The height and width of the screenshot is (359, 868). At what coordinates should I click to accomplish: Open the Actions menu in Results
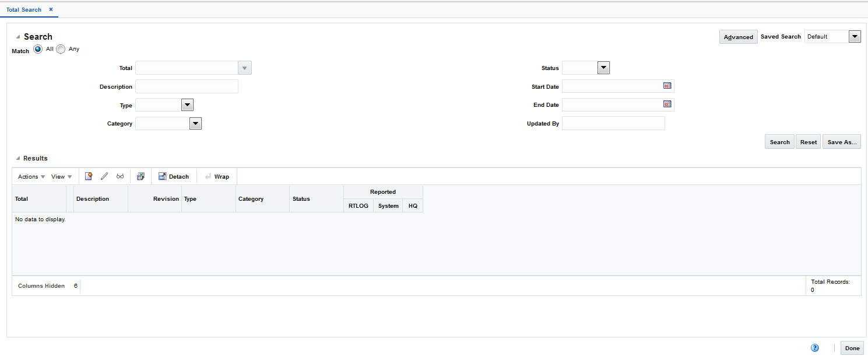click(27, 176)
